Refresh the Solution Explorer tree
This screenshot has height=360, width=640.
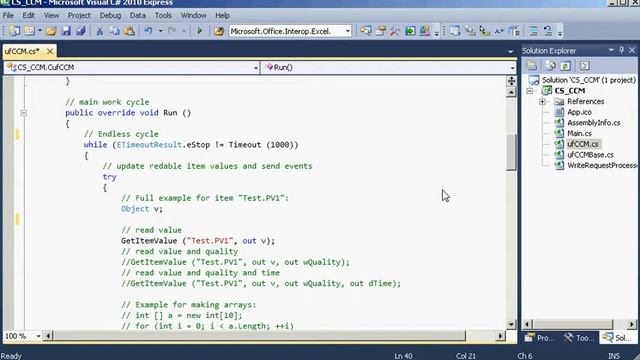pos(565,66)
